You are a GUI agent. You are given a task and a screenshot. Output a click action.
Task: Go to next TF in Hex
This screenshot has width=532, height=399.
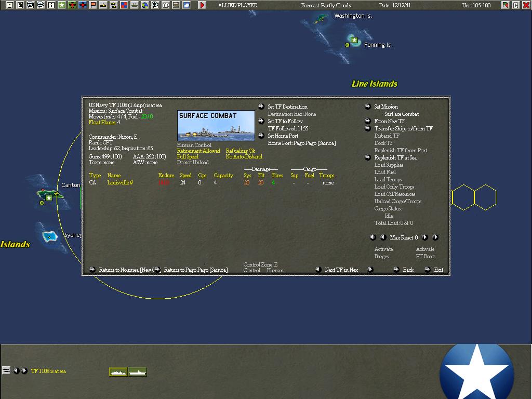coord(370,270)
